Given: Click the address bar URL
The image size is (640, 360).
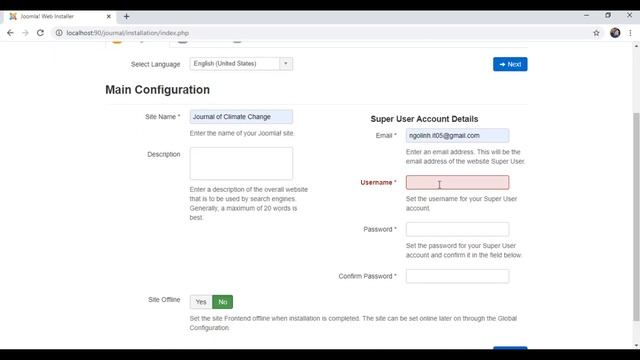Looking at the screenshot, I should (x=127, y=33).
